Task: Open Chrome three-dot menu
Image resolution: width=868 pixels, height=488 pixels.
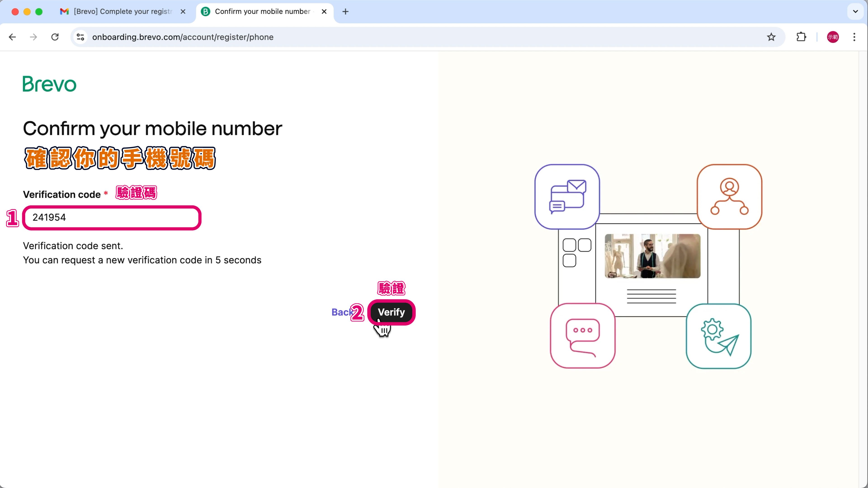Action: tap(854, 37)
